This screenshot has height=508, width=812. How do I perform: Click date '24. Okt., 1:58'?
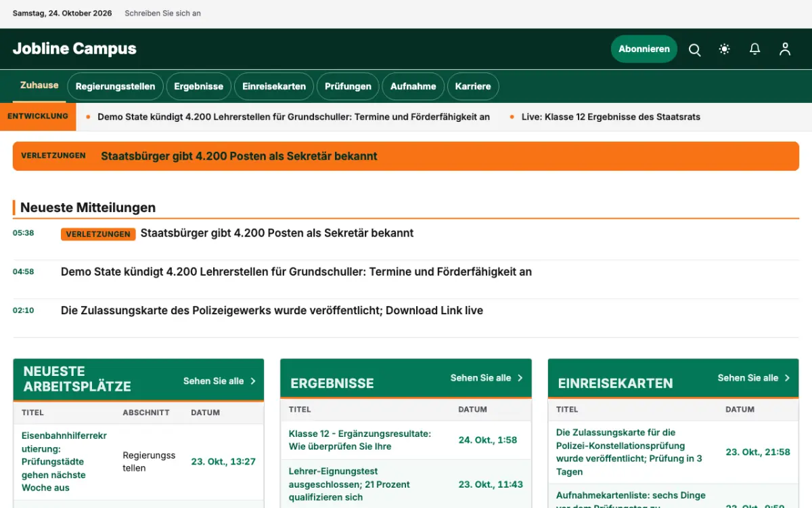point(488,440)
